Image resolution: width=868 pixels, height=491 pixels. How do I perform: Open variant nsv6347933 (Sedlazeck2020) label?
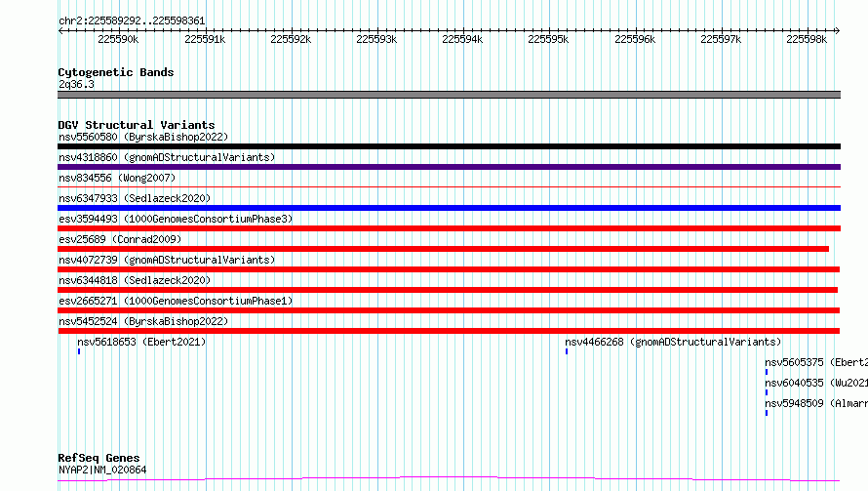[135, 198]
